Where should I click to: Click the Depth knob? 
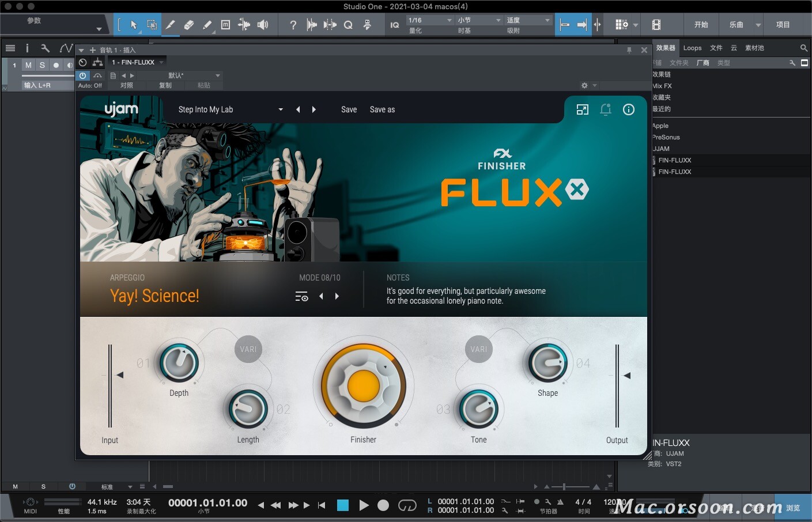pyautogui.click(x=179, y=363)
